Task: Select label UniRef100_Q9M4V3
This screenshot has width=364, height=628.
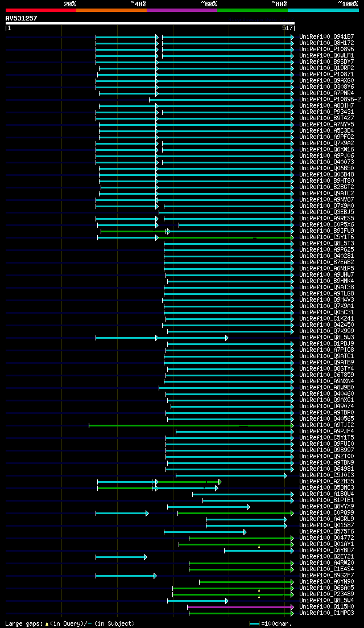Action: [x=327, y=300]
